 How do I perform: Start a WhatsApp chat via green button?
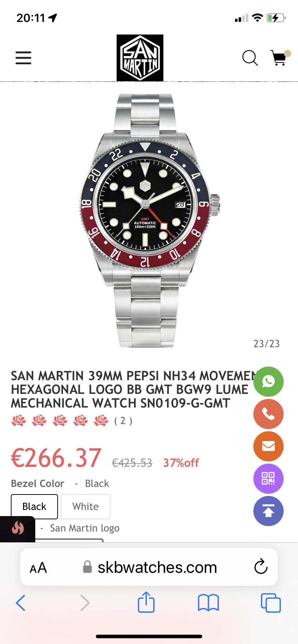[268, 382]
